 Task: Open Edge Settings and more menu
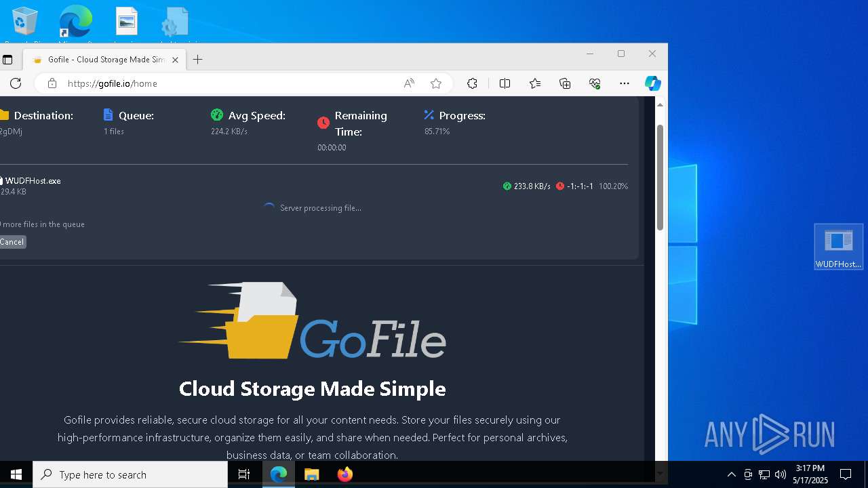pos(625,83)
